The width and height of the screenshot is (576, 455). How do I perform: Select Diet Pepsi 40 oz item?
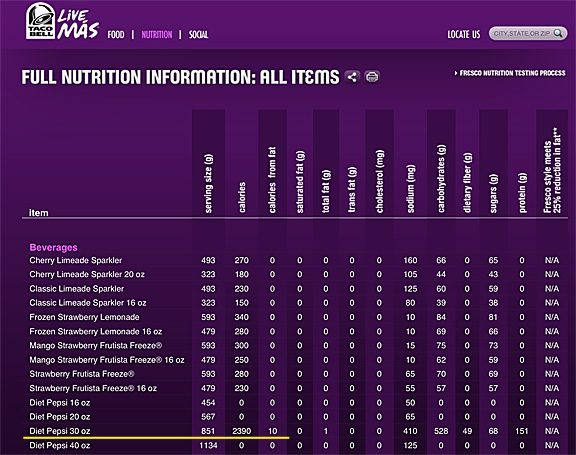click(60, 445)
